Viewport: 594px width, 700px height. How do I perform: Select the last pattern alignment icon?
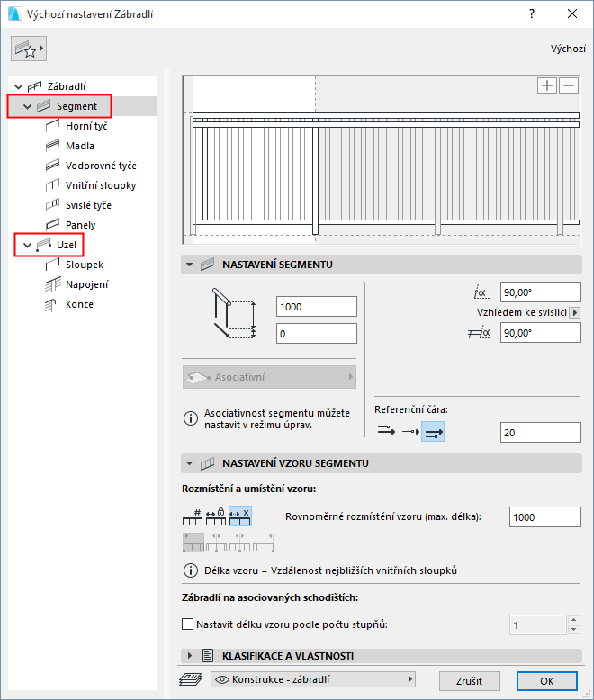[263, 542]
